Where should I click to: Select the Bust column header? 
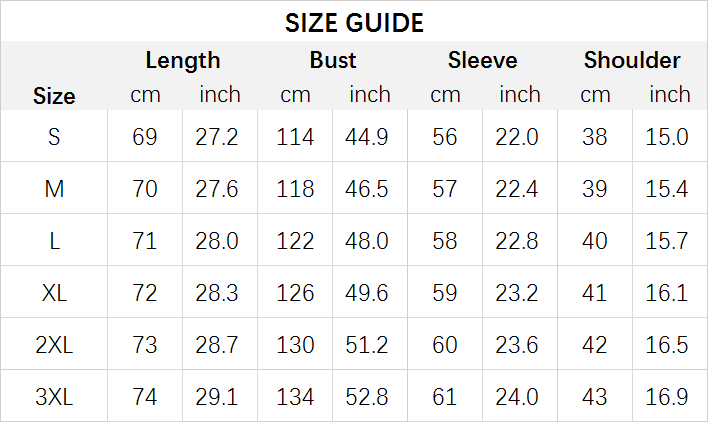coord(333,60)
